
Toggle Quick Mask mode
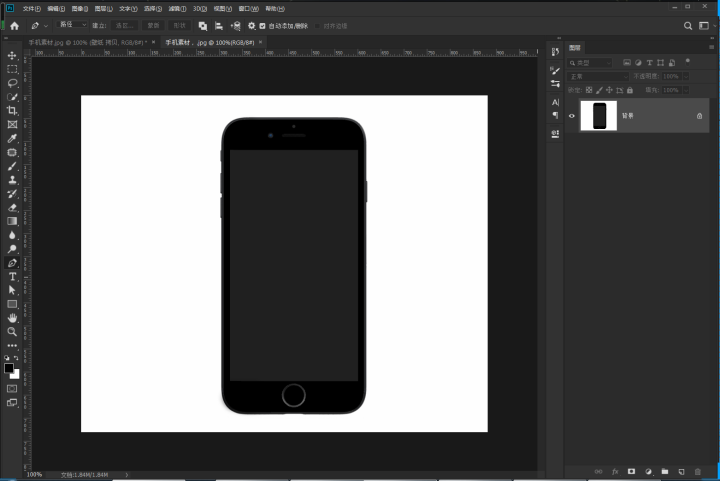(12, 389)
